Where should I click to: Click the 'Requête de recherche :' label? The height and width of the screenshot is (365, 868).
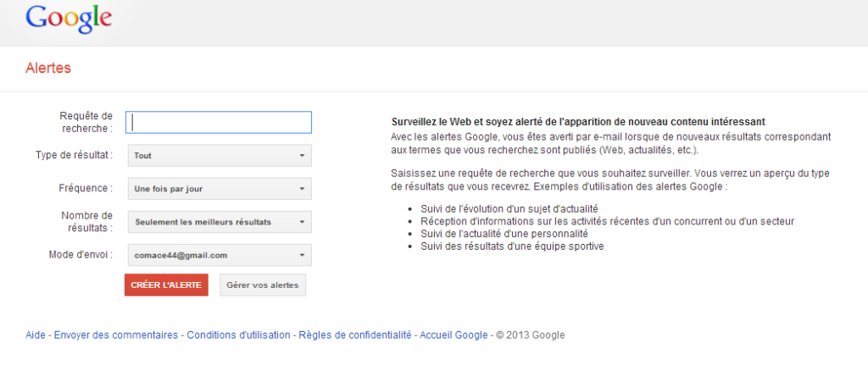point(86,122)
